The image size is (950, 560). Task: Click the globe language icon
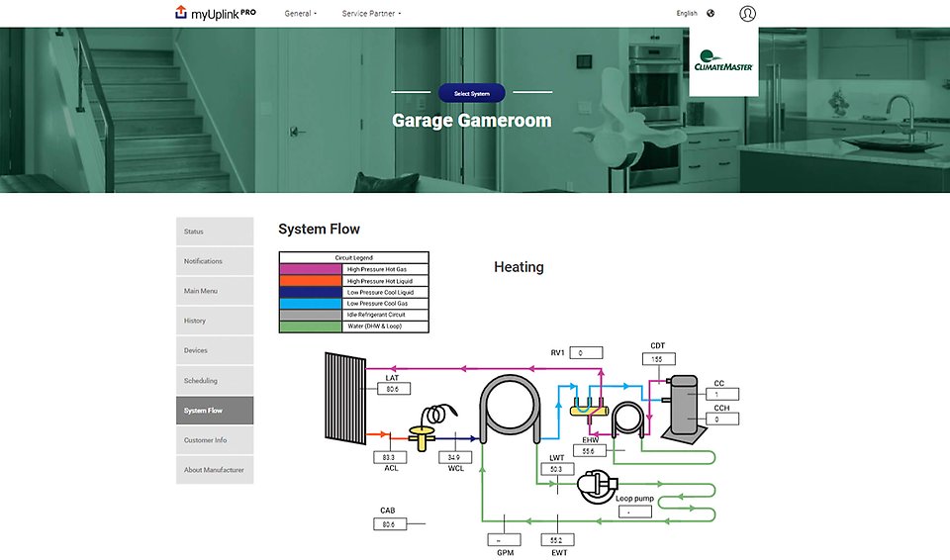[711, 14]
